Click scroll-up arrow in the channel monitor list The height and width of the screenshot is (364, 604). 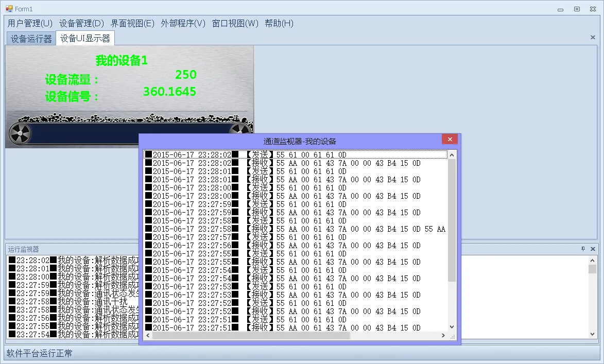[x=452, y=154]
